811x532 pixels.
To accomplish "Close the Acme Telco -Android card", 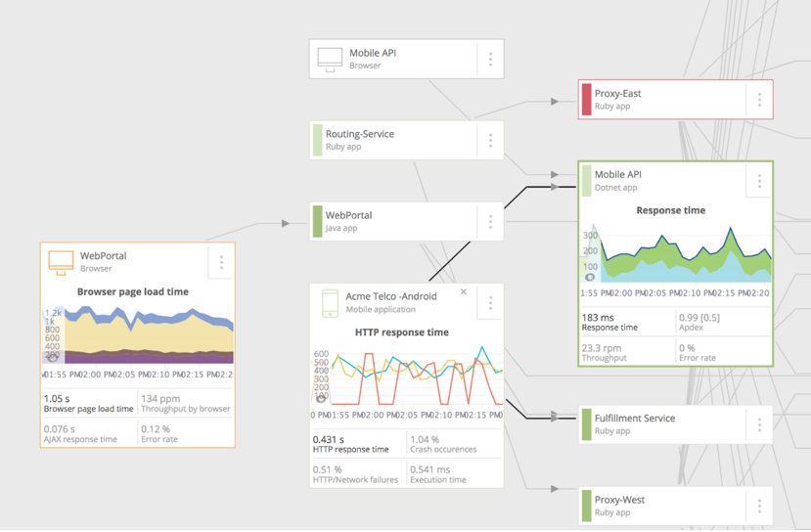I will pos(464,292).
